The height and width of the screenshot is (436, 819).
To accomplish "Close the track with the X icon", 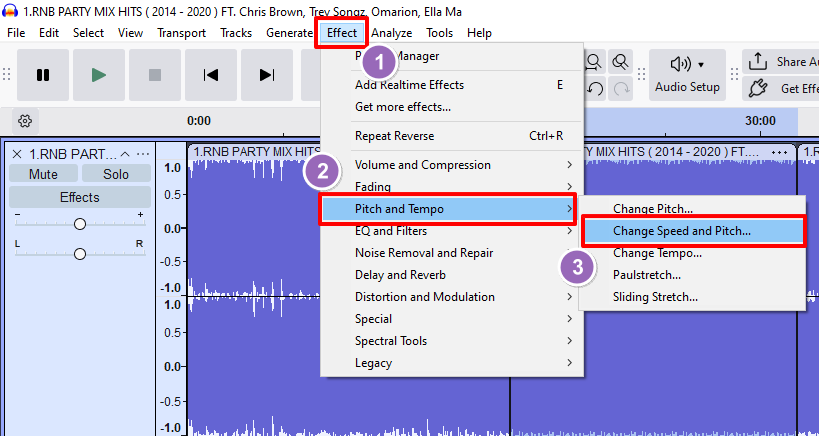I will tap(17, 154).
